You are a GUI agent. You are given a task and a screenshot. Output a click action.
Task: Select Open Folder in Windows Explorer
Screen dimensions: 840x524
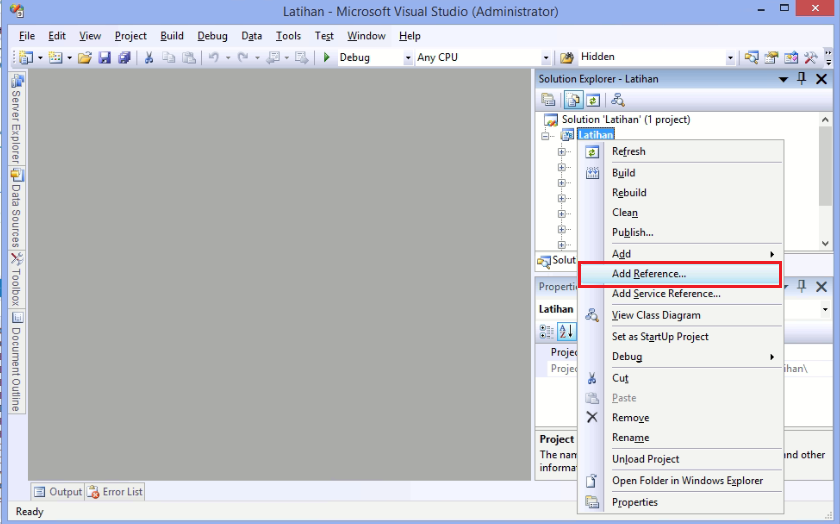pos(680,481)
